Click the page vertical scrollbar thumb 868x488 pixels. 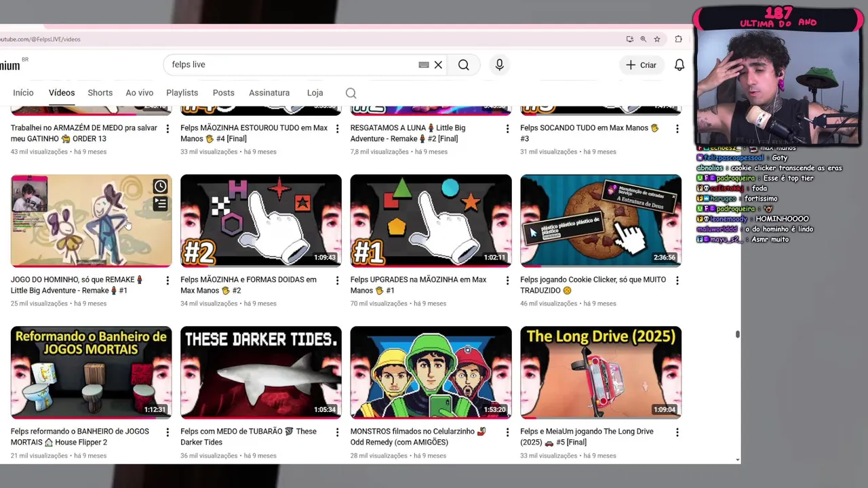point(737,334)
